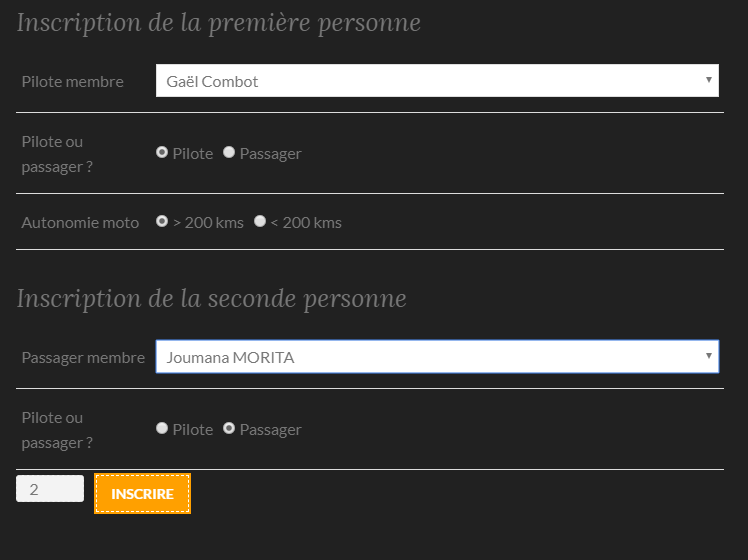Click the number field containing 2
The image size is (748, 560).
(50, 489)
